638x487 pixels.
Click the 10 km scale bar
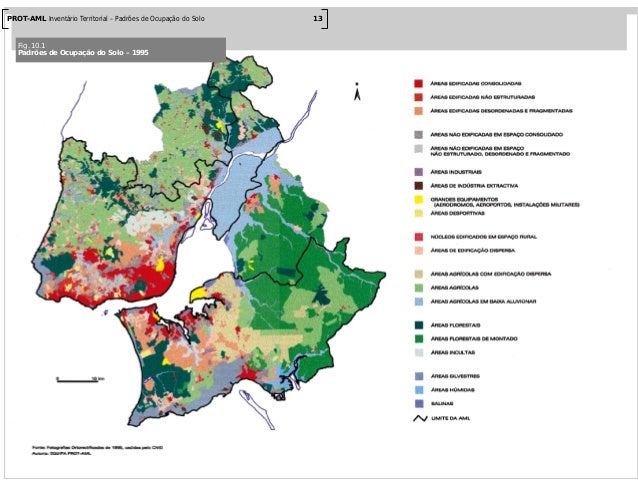[x=80, y=380]
